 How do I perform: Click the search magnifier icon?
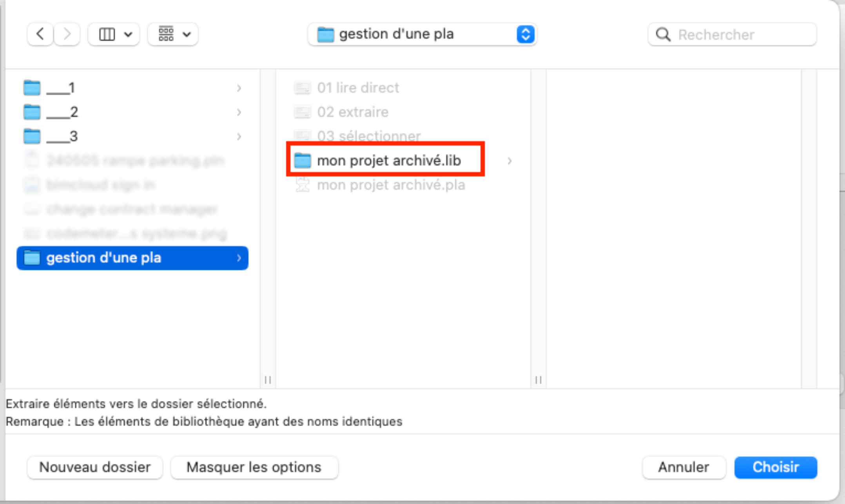tap(663, 34)
